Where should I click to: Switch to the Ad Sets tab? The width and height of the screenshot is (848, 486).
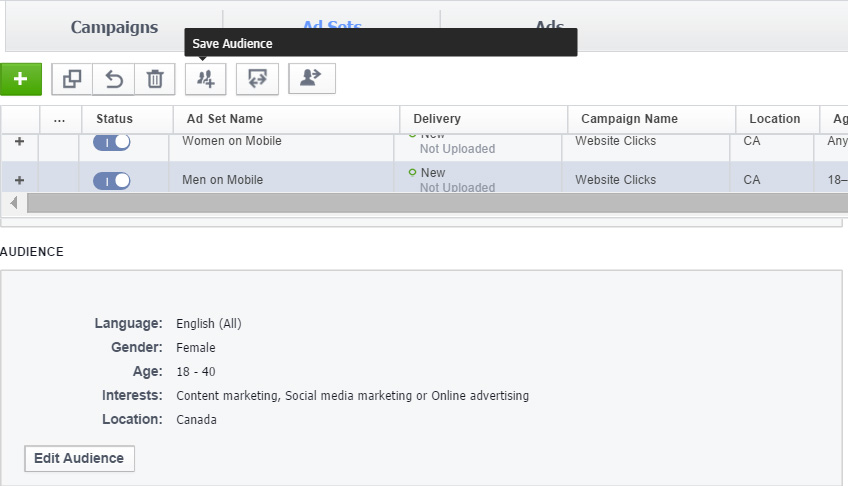pos(332,24)
